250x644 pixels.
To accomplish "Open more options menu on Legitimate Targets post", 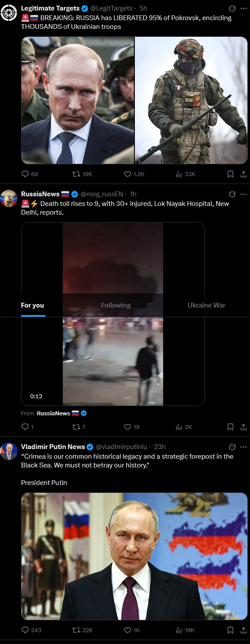I will [244, 8].
